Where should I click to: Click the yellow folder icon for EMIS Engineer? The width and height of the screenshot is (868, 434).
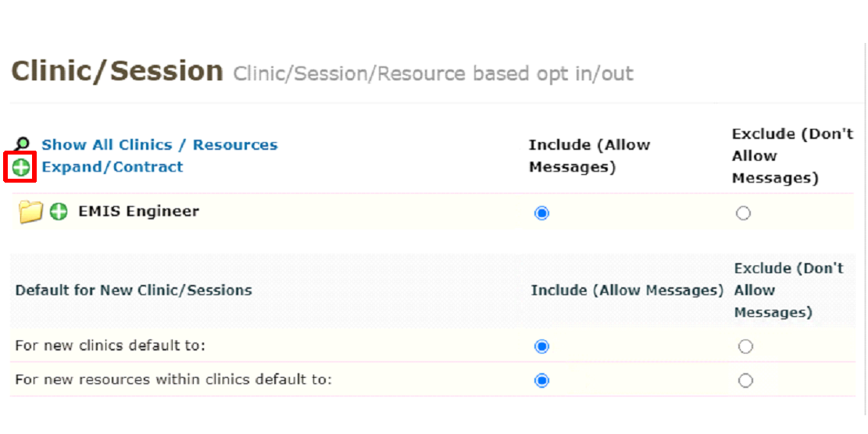30,212
